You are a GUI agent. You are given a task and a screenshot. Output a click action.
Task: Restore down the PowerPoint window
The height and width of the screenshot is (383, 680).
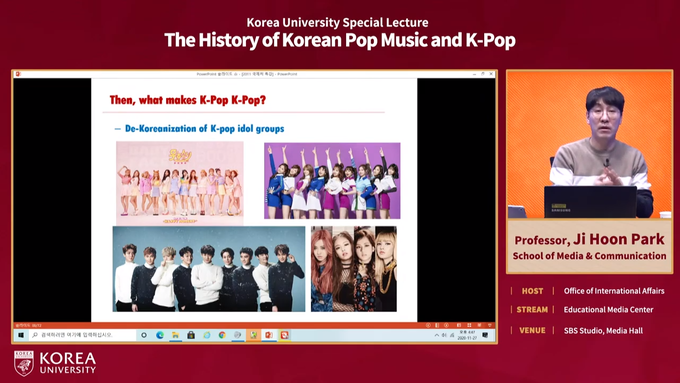pos(483,74)
